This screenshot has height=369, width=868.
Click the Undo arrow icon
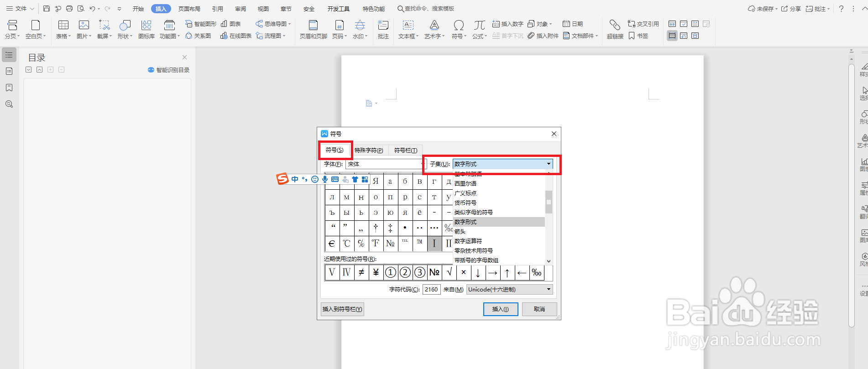click(93, 9)
